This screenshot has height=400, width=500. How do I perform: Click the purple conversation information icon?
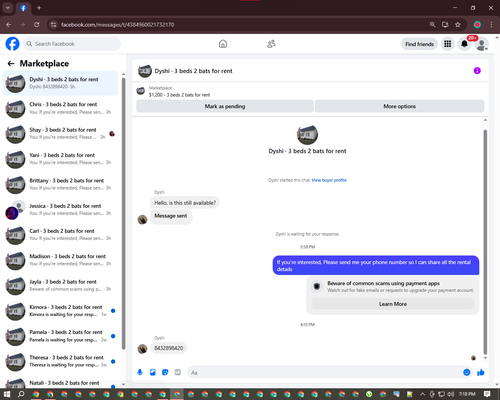(x=477, y=71)
